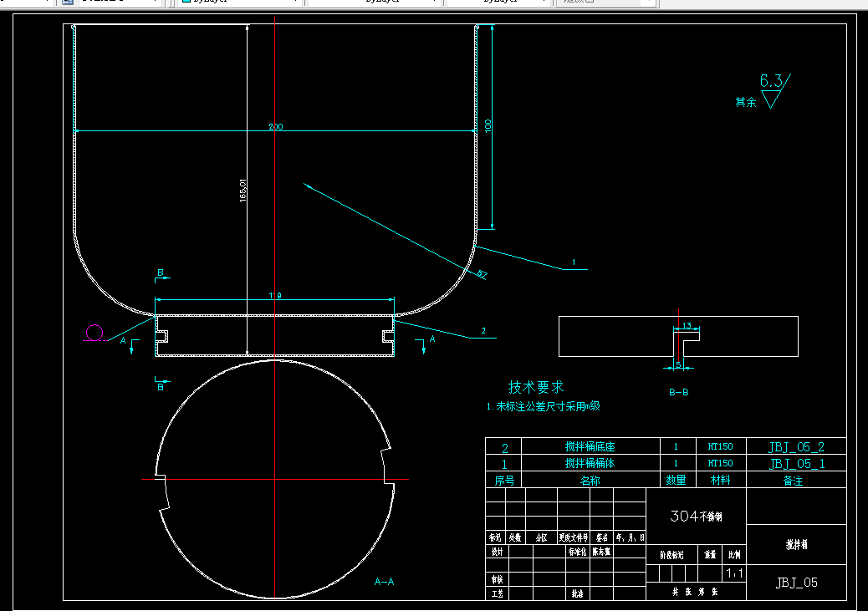868x611 pixels.
Task: Select the 批准 label in title block
Action: [577, 593]
